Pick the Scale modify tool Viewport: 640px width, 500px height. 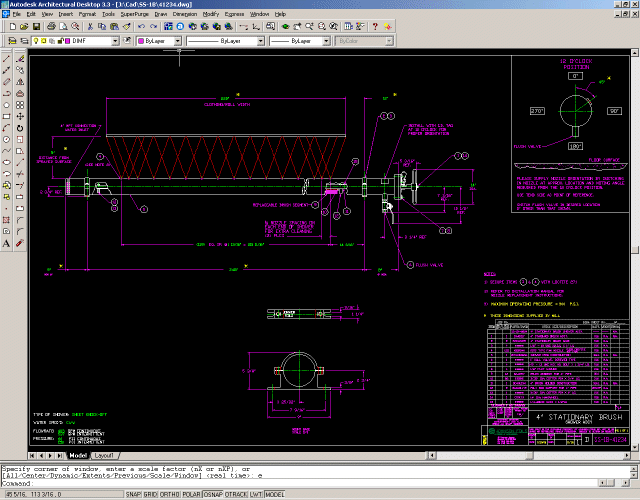point(20,140)
